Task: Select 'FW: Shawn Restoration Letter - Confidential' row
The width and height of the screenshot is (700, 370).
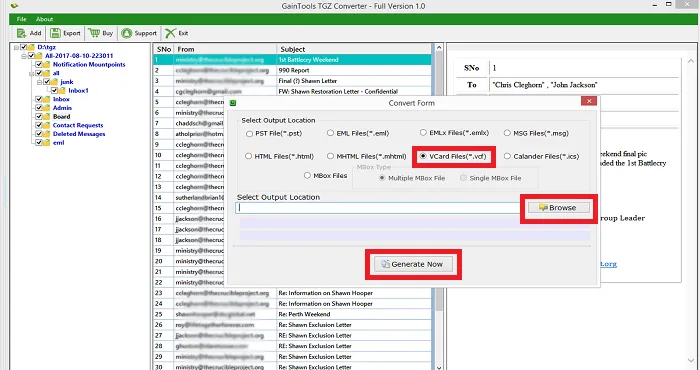Action: (292, 91)
